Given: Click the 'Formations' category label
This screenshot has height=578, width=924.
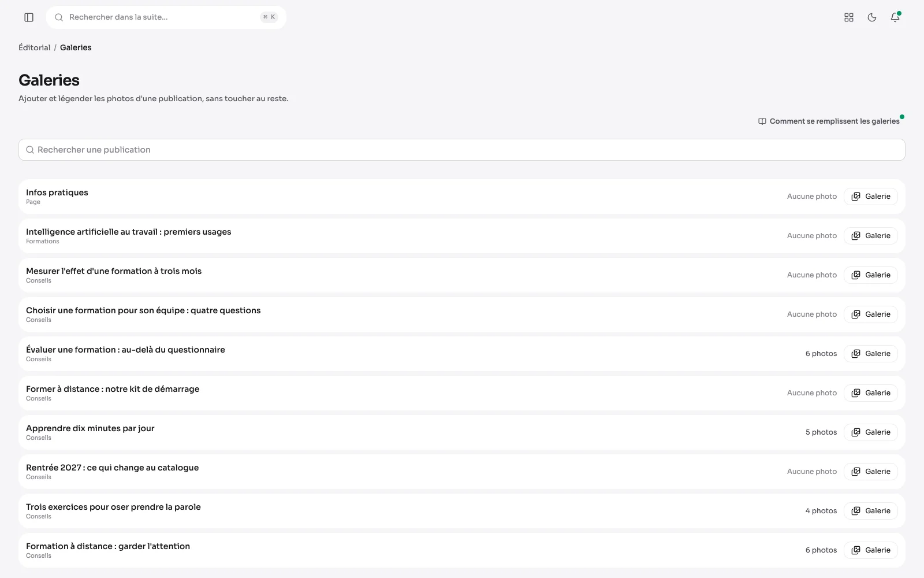Looking at the screenshot, I should tap(42, 242).
